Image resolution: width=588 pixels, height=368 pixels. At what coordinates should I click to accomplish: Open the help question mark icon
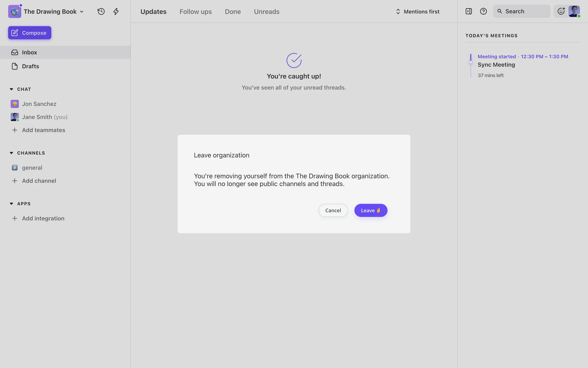click(x=483, y=11)
